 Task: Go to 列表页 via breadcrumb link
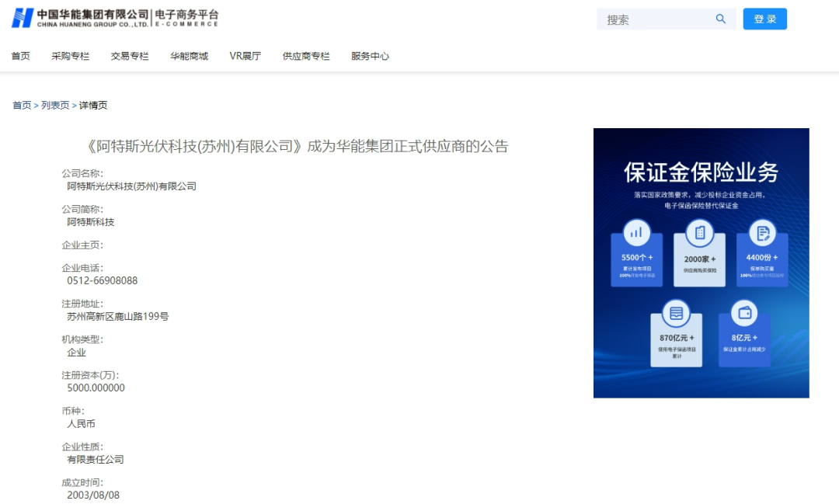tap(55, 106)
